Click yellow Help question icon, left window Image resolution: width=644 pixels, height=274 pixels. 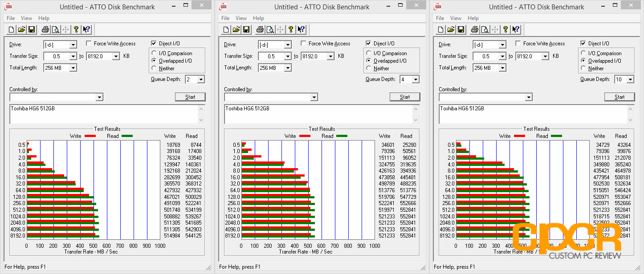click(76, 29)
